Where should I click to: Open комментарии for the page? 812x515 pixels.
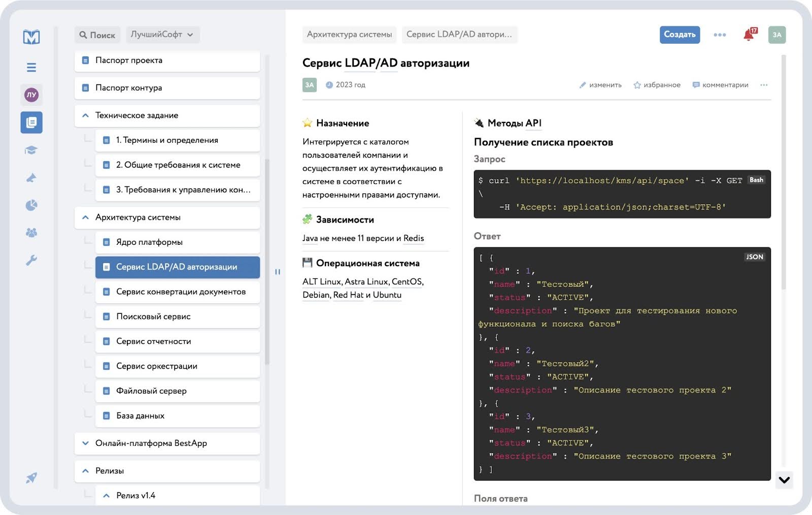720,85
